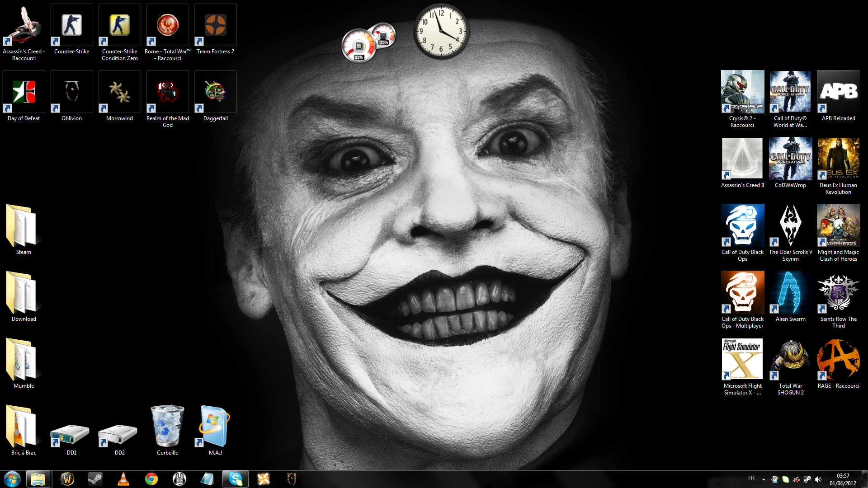Show hidden tray icons arrow

point(764,479)
